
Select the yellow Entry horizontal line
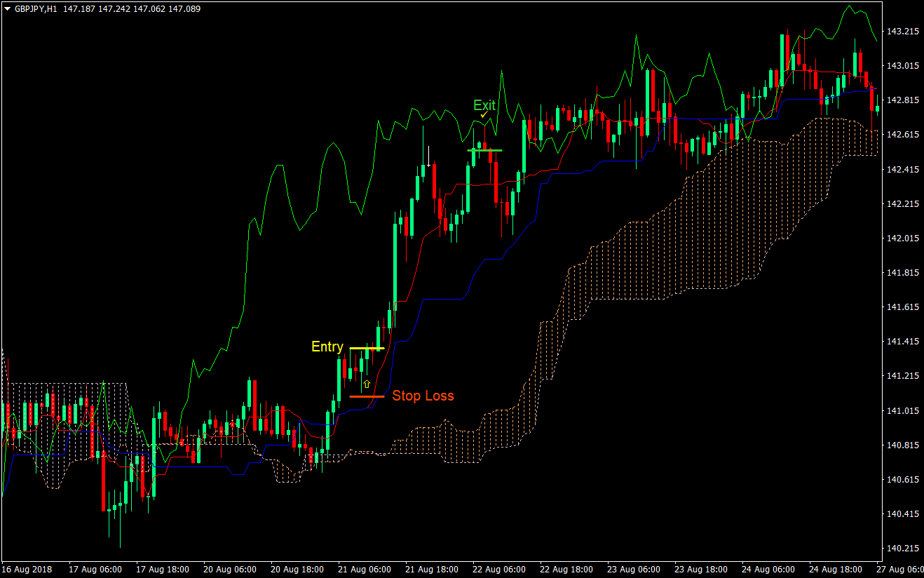click(364, 349)
